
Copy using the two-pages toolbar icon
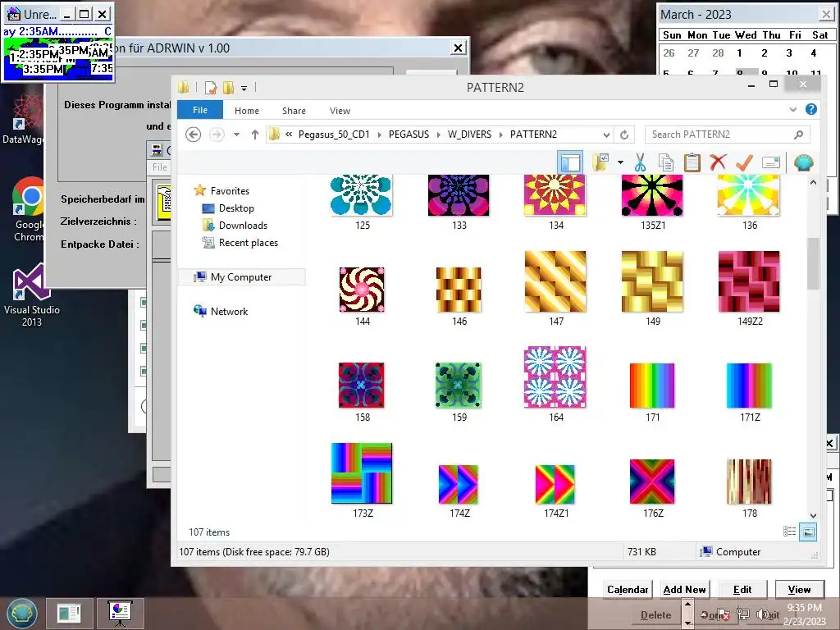tap(666, 162)
